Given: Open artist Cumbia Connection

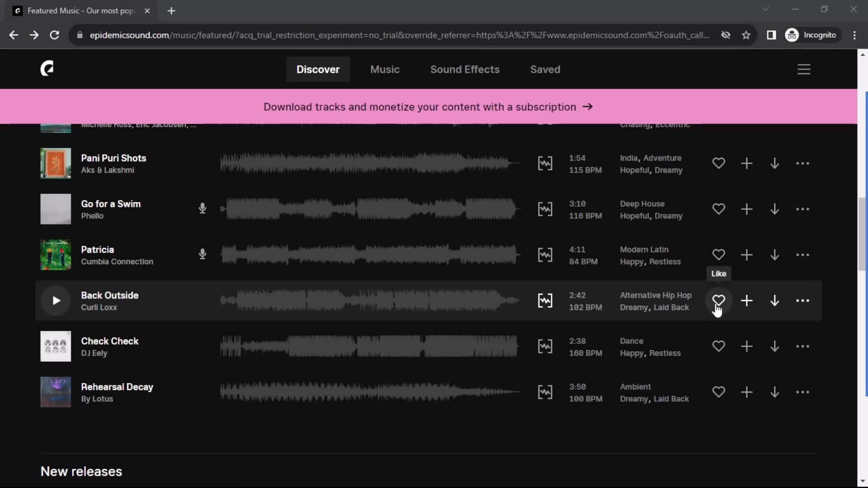Looking at the screenshot, I should pyautogui.click(x=117, y=262).
